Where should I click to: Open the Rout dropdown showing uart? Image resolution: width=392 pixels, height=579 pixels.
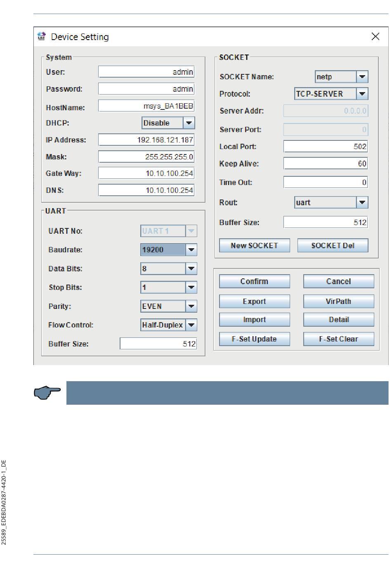[x=331, y=202]
